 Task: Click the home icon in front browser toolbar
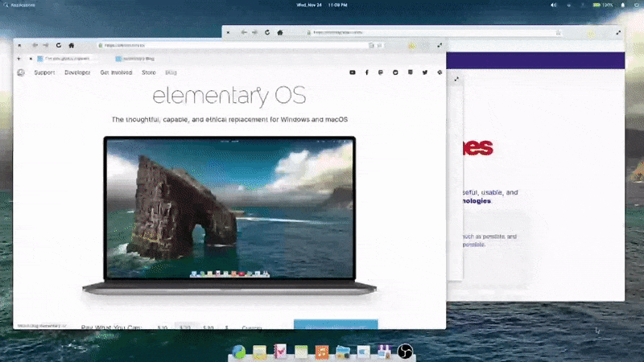tap(71, 45)
